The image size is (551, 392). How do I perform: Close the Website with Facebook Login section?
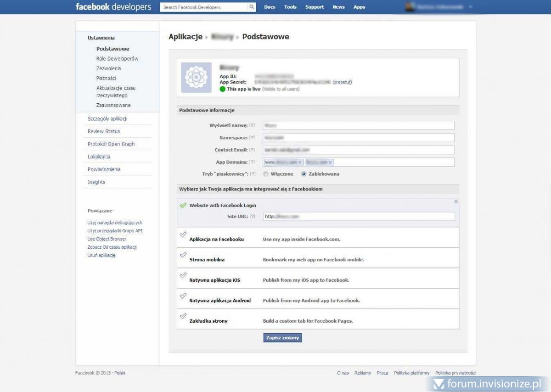(456, 202)
